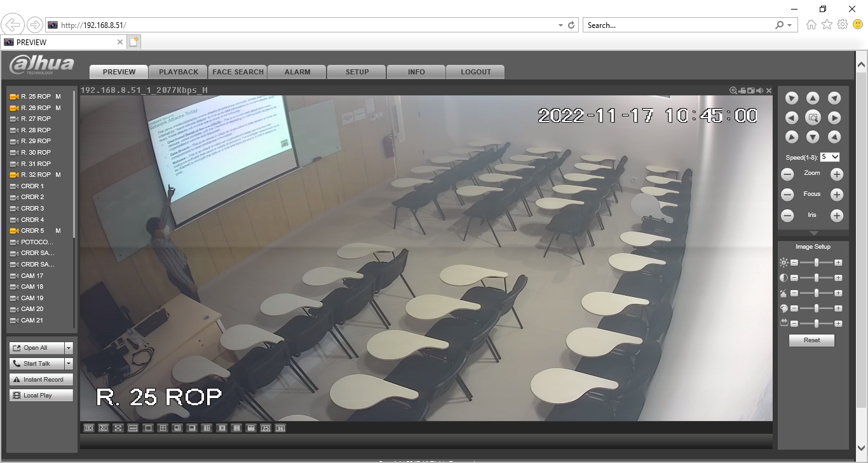The width and height of the screenshot is (868, 463).
Task: Pan the PTZ camera right
Action: pyautogui.click(x=834, y=118)
